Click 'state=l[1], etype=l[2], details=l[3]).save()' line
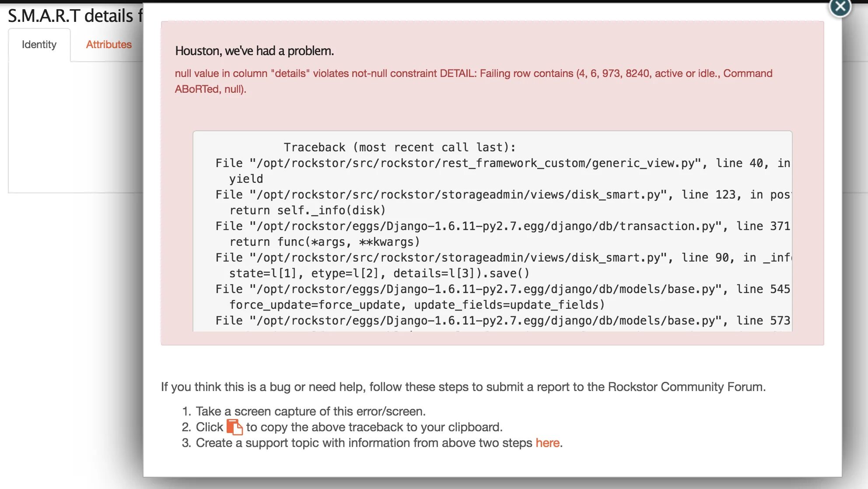 click(379, 273)
